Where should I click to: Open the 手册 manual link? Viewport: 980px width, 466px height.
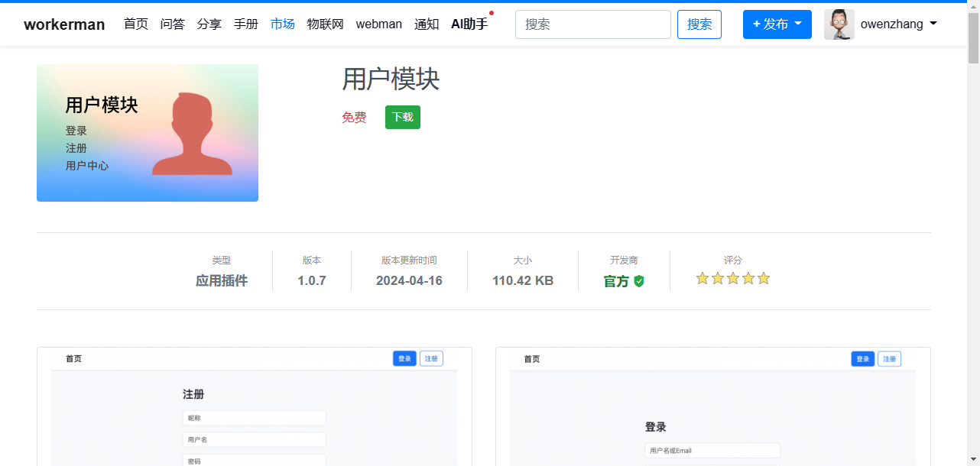[x=246, y=24]
